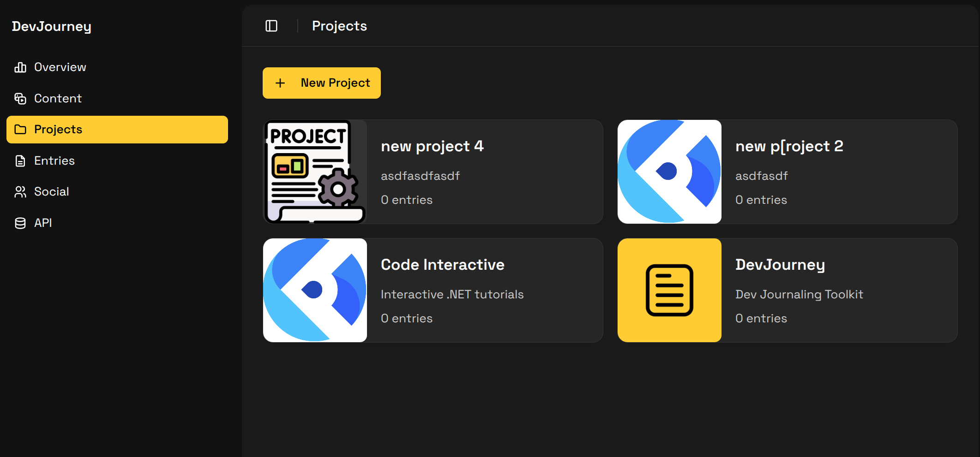Screen dimensions: 980x457
Task: Click '0 entries' under Dev Journaling Toolkit
Action: (761, 319)
